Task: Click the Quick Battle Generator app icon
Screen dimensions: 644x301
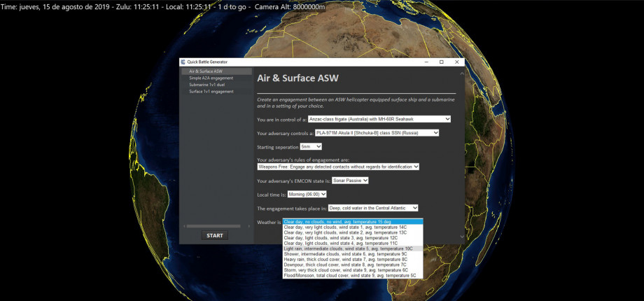Action: pos(183,62)
